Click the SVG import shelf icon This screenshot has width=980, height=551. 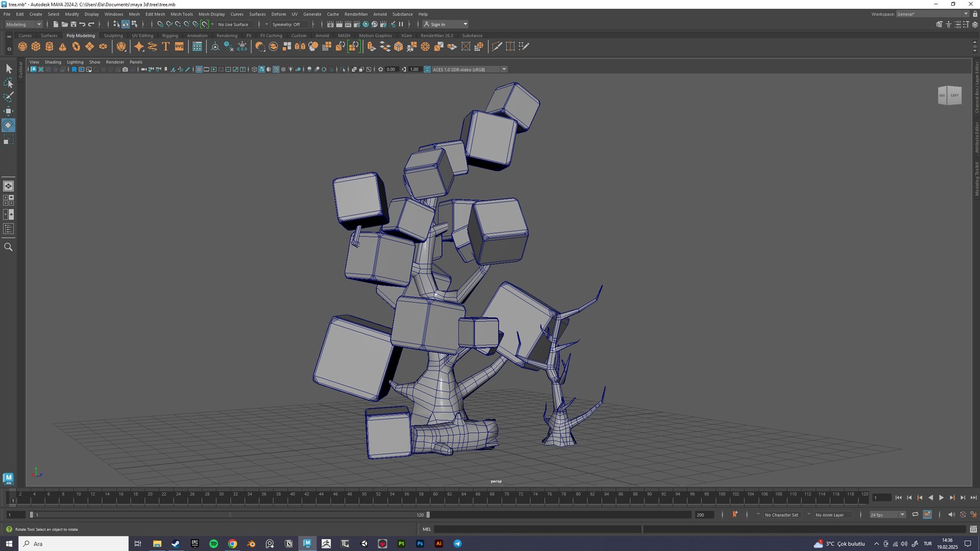pos(179,47)
